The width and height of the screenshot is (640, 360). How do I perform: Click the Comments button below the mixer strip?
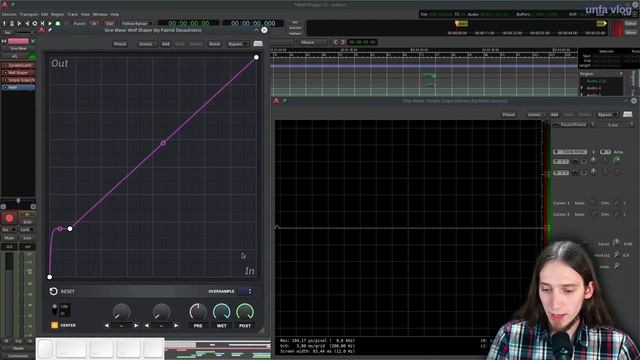[18, 356]
